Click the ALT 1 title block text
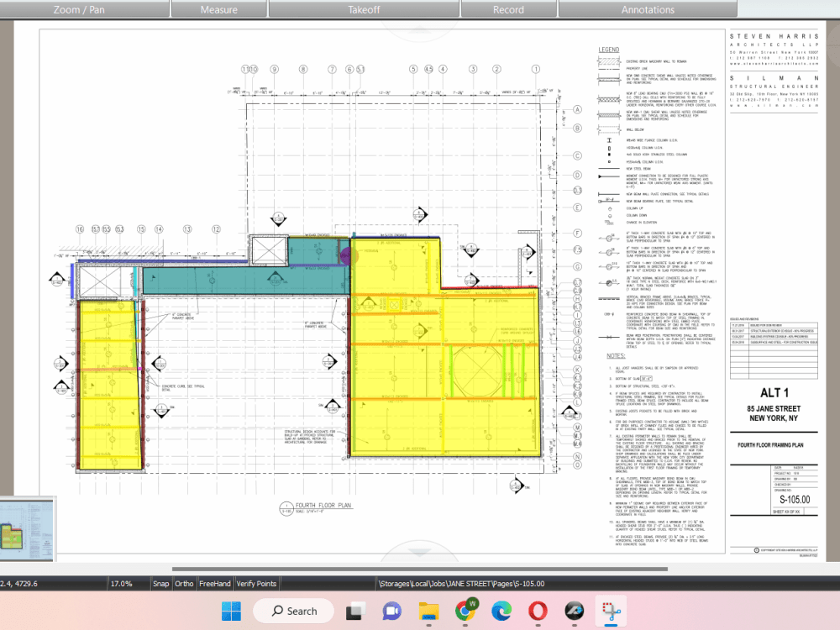Viewport: 840px width, 630px height. 774,392
